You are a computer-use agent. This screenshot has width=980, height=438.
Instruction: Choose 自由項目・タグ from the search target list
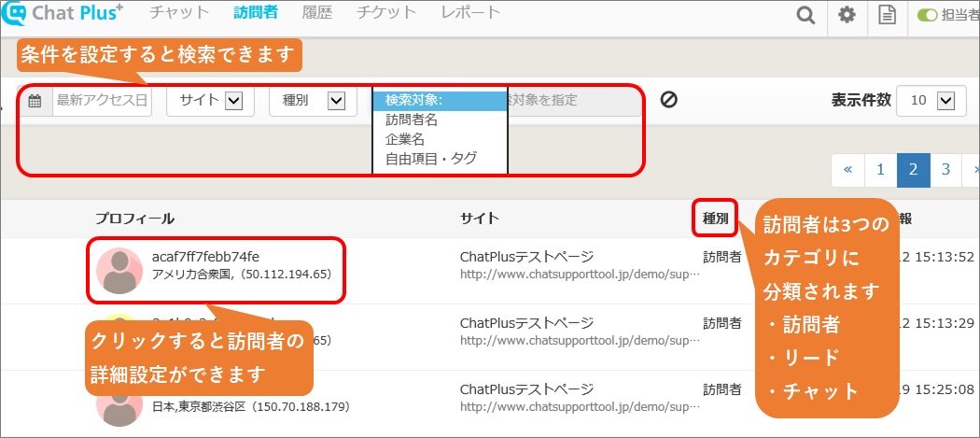coord(440,159)
